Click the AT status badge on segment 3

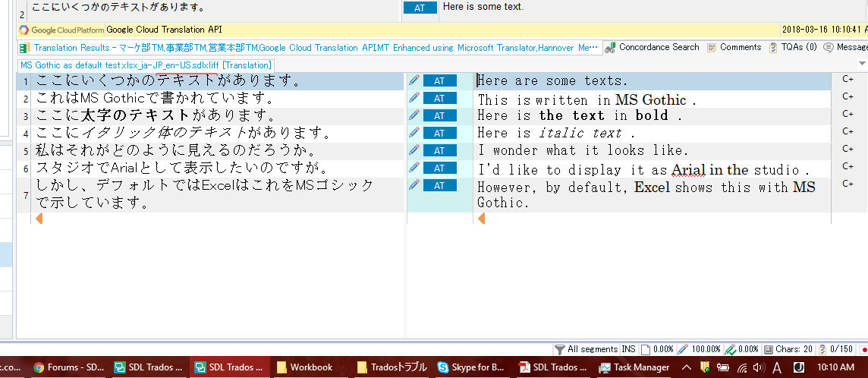439,115
